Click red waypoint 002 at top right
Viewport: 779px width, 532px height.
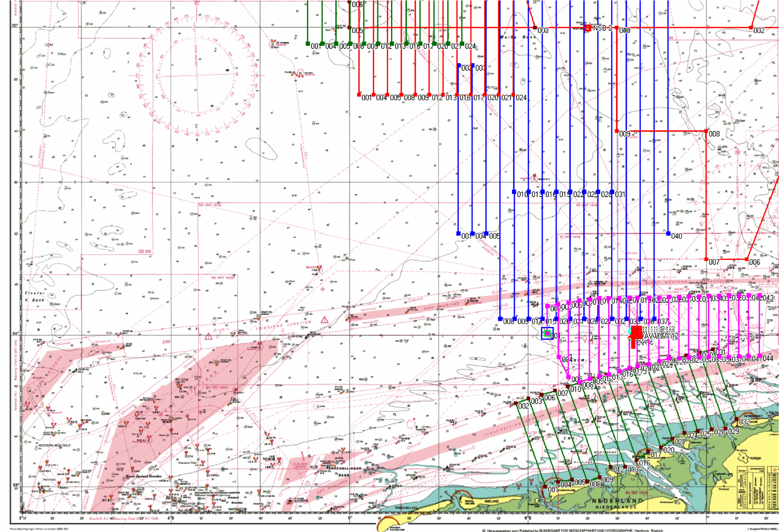(751, 28)
